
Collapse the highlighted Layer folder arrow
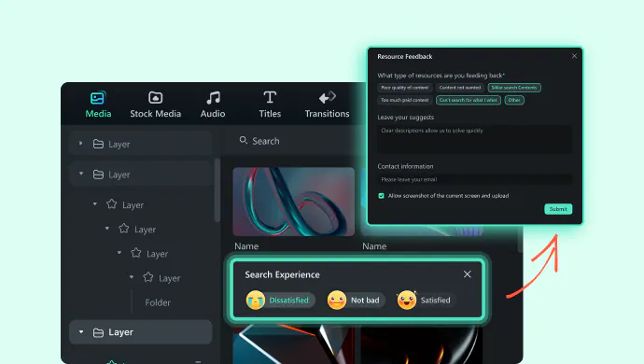point(81,332)
